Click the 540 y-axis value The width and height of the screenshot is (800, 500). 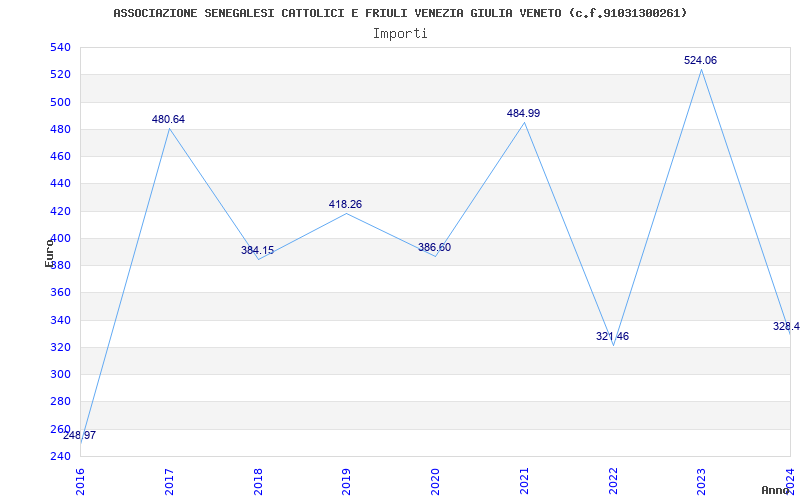[x=60, y=47]
